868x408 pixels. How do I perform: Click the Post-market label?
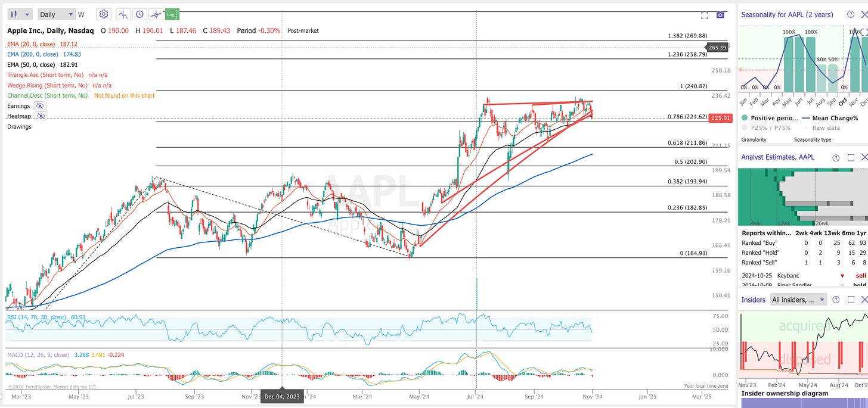303,30
